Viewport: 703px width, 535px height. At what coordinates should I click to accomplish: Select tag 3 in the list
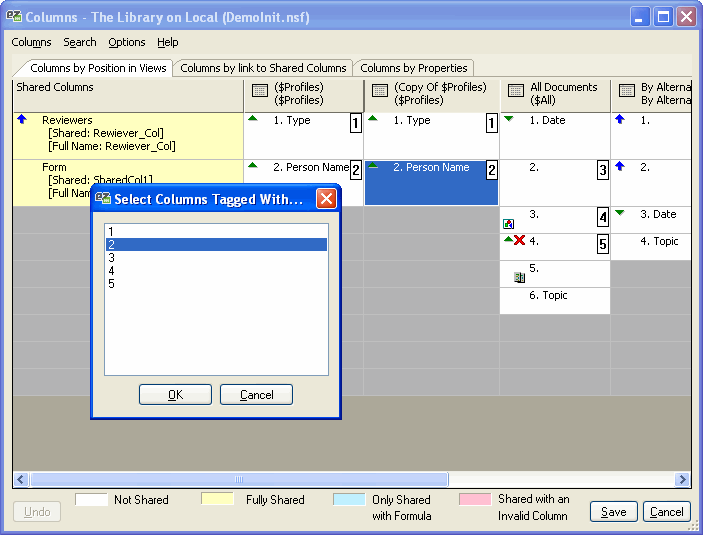(x=111, y=258)
